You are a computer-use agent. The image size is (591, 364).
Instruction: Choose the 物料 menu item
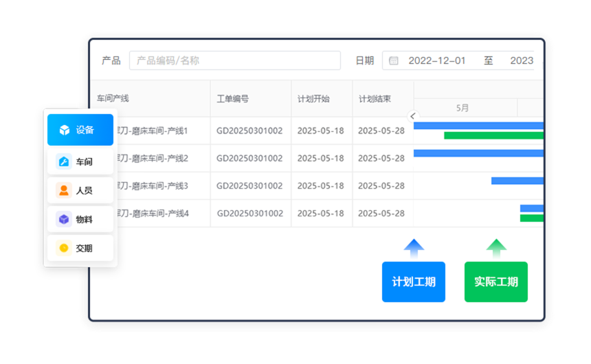[80, 219]
